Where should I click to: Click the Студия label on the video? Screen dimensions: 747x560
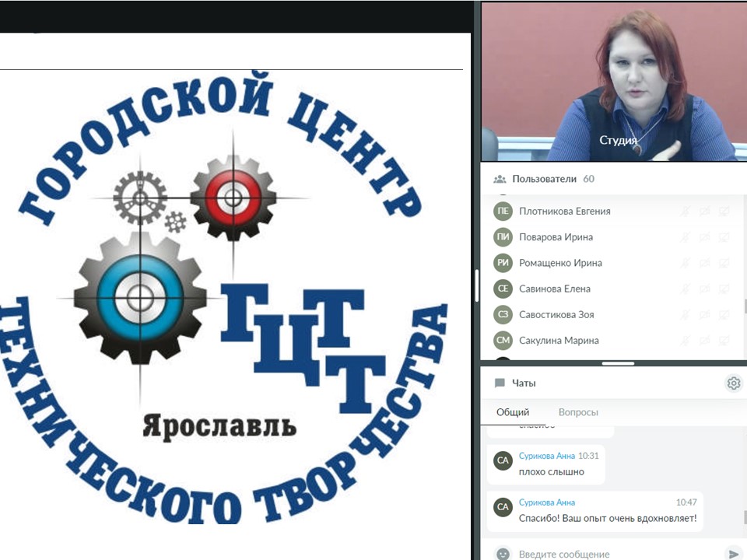tap(618, 141)
